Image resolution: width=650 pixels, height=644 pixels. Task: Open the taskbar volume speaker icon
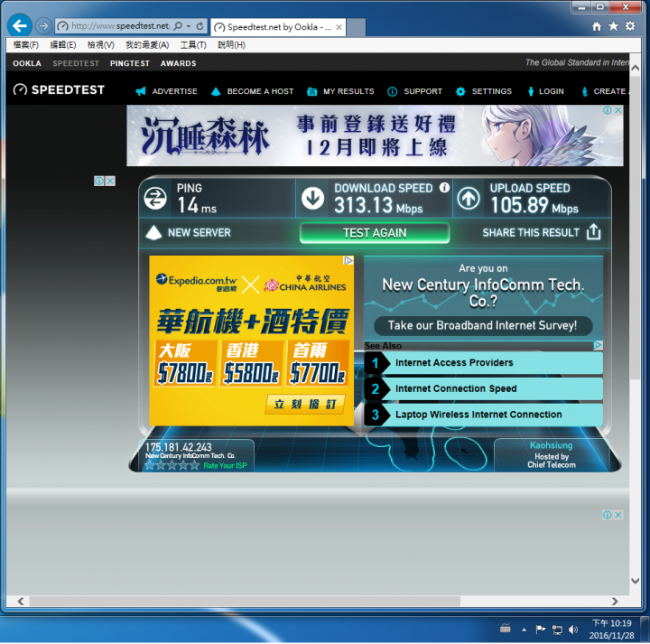pos(573,630)
